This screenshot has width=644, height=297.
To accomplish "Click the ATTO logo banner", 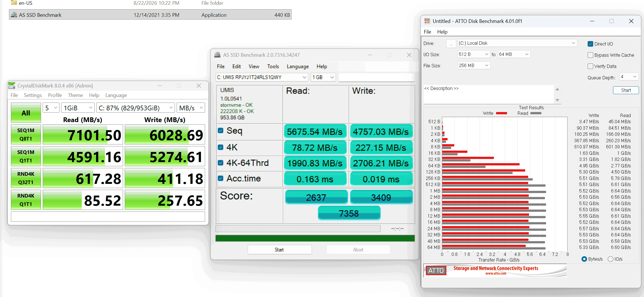I will tap(495, 270).
